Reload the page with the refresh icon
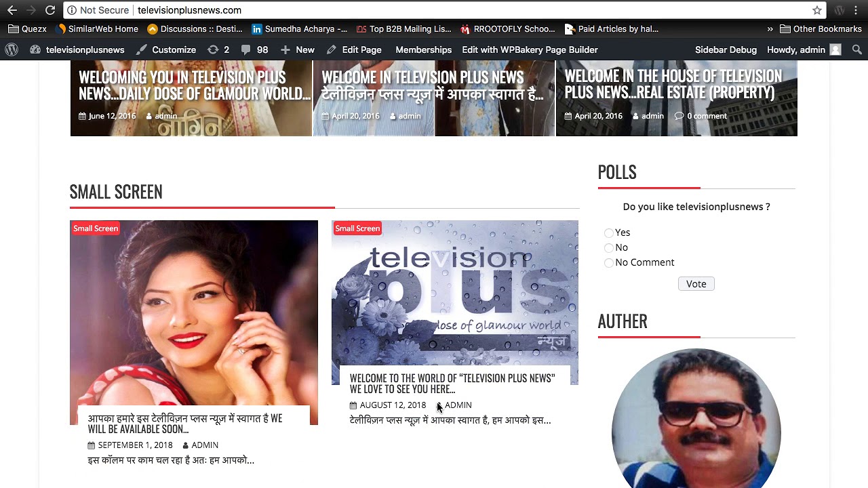Viewport: 868px width, 488px height. pyautogui.click(x=50, y=10)
